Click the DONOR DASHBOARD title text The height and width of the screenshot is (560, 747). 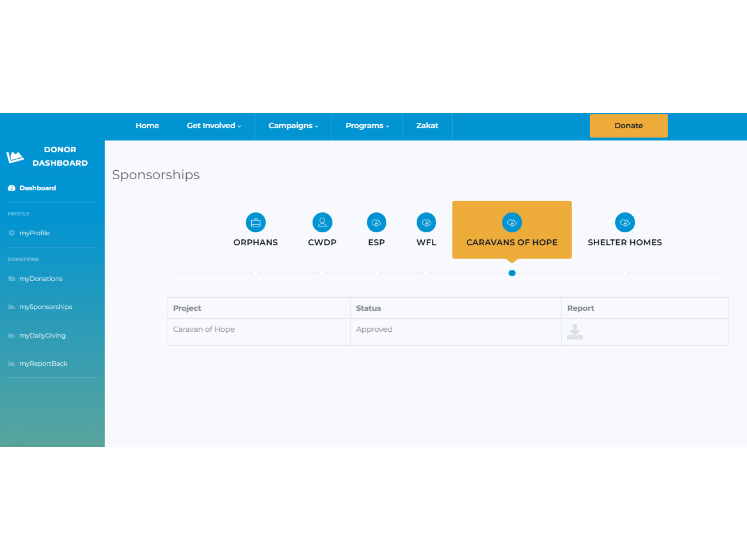pos(60,156)
